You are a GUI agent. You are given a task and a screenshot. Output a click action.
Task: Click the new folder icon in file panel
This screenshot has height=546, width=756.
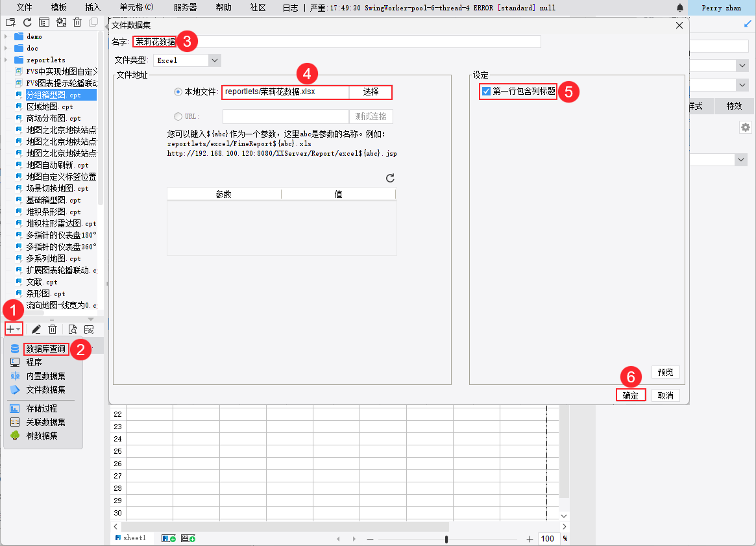10,22
